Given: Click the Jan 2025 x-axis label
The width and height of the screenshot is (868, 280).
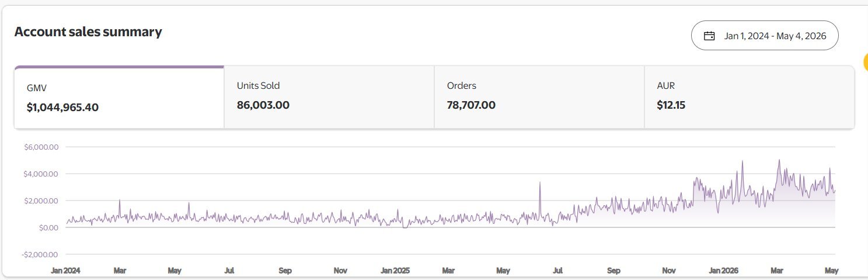Looking at the screenshot, I should click(395, 271).
